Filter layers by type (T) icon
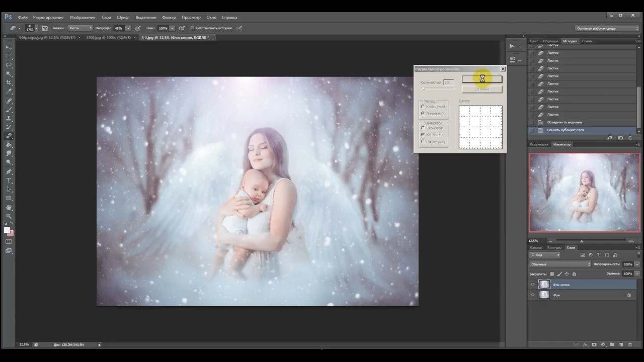Screen dimensions: 644x362 click(599, 255)
